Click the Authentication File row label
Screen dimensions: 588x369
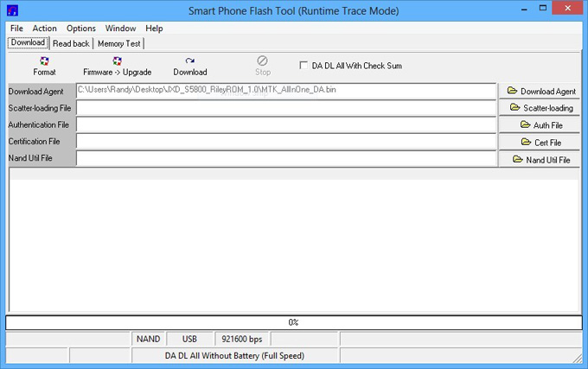pos(39,124)
